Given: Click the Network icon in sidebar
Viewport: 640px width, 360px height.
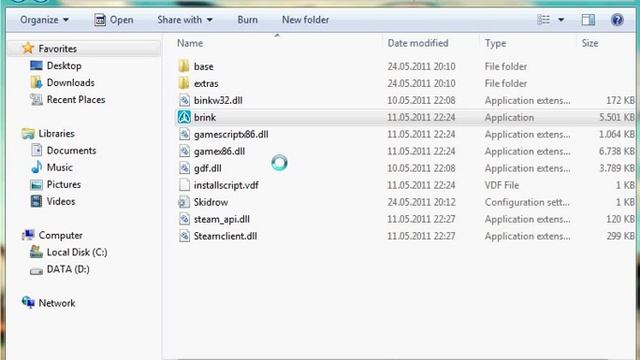Looking at the screenshot, I should click(x=28, y=302).
